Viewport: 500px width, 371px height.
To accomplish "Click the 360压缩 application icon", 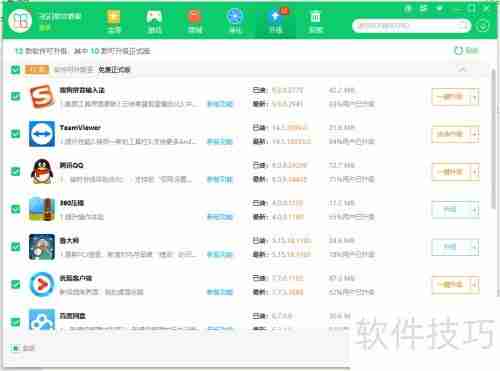I will click(42, 209).
